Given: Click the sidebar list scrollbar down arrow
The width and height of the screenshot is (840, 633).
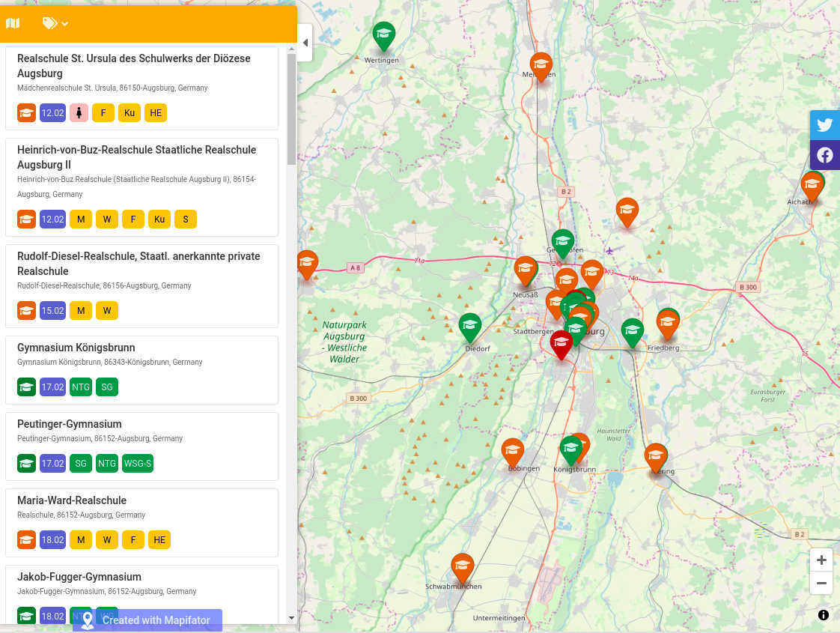Looking at the screenshot, I should click(x=291, y=618).
